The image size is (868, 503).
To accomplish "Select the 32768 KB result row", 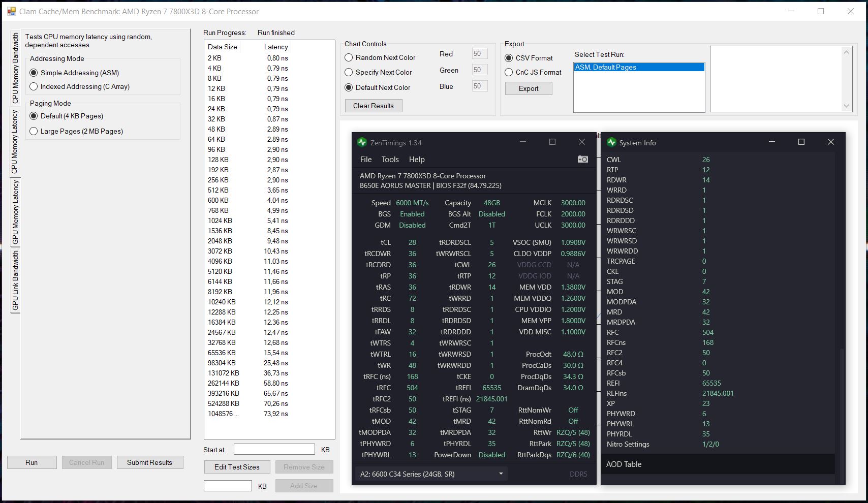I will pyautogui.click(x=248, y=342).
